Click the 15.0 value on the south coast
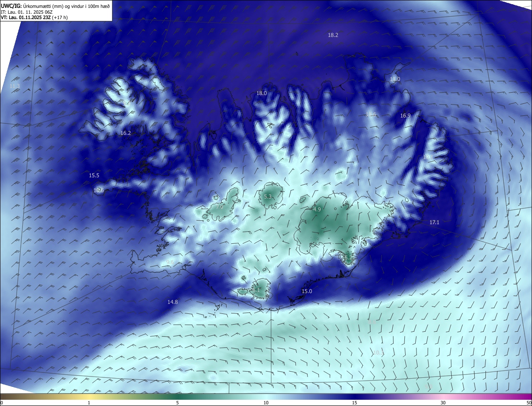The image size is (532, 406). [307, 291]
